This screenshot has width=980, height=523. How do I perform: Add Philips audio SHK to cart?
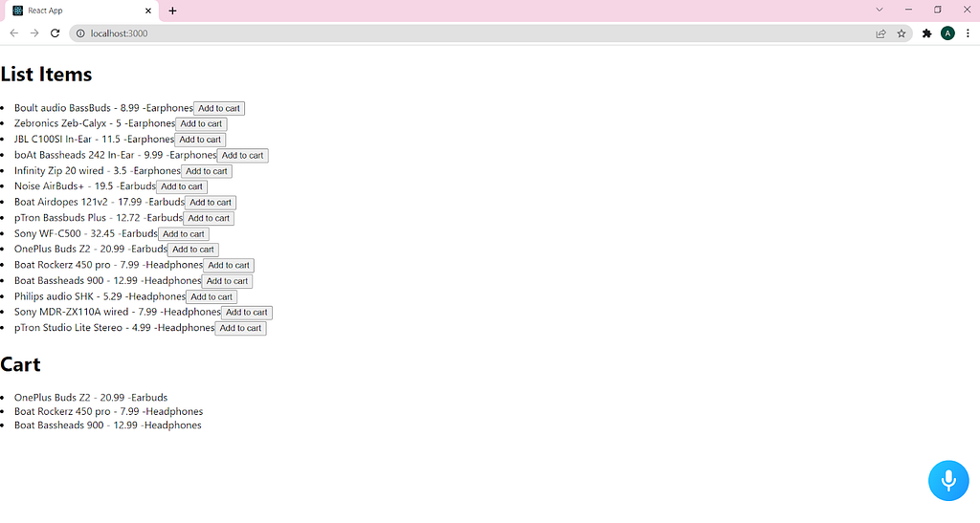[212, 297]
